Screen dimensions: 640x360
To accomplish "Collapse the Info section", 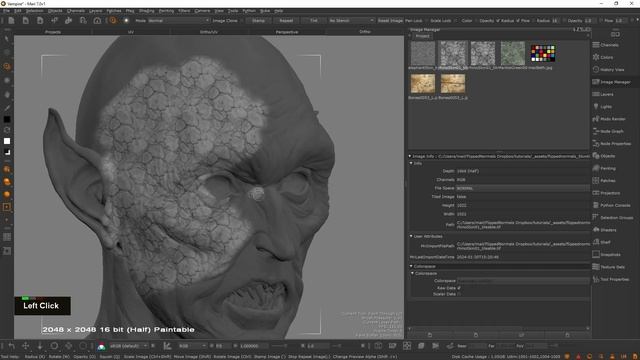I will (411, 163).
